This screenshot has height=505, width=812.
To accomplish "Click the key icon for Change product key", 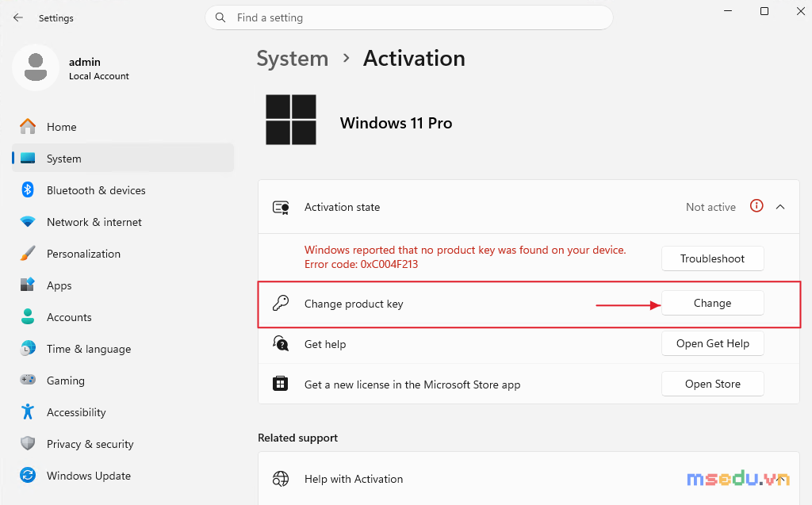I will click(280, 303).
